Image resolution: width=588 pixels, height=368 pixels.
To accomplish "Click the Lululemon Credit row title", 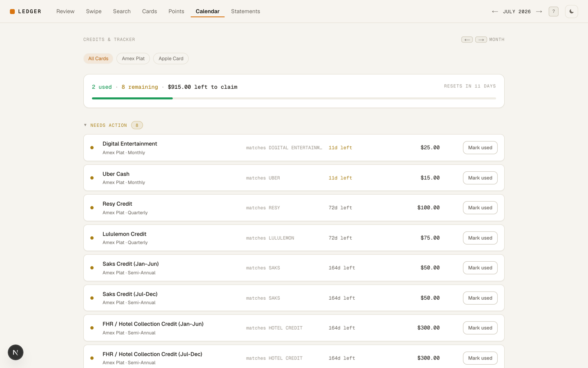I will tap(125, 234).
